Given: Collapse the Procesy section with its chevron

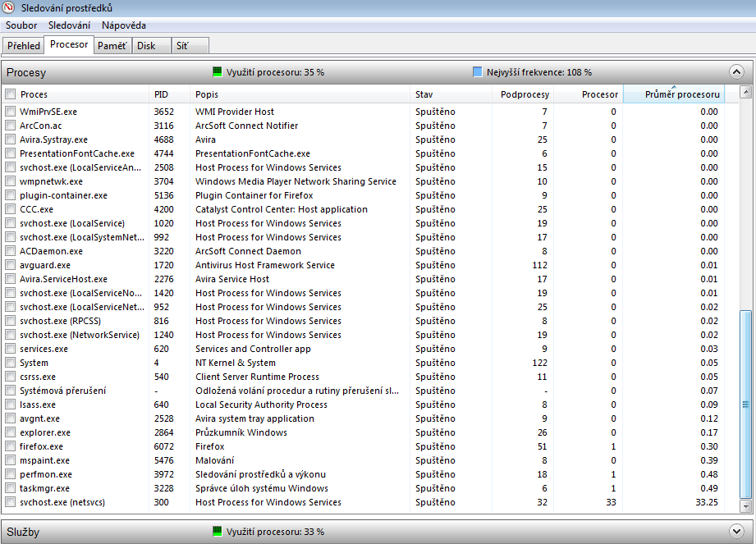Looking at the screenshot, I should [736, 72].
